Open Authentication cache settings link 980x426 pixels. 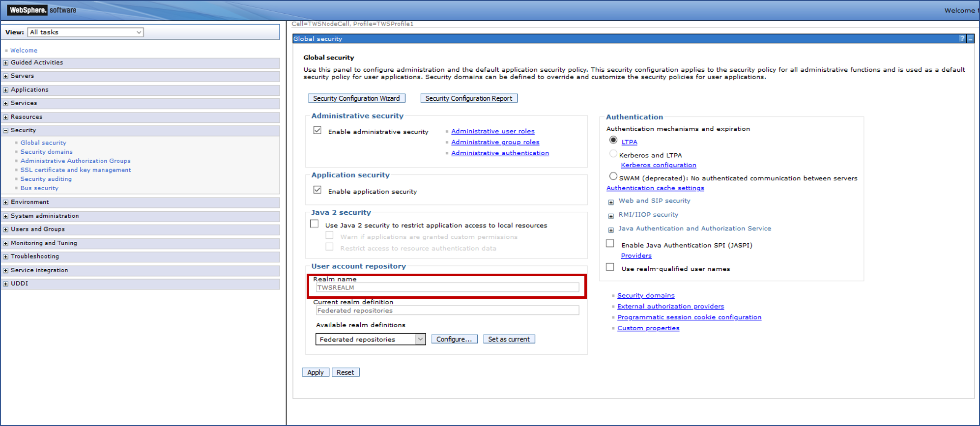click(x=655, y=188)
